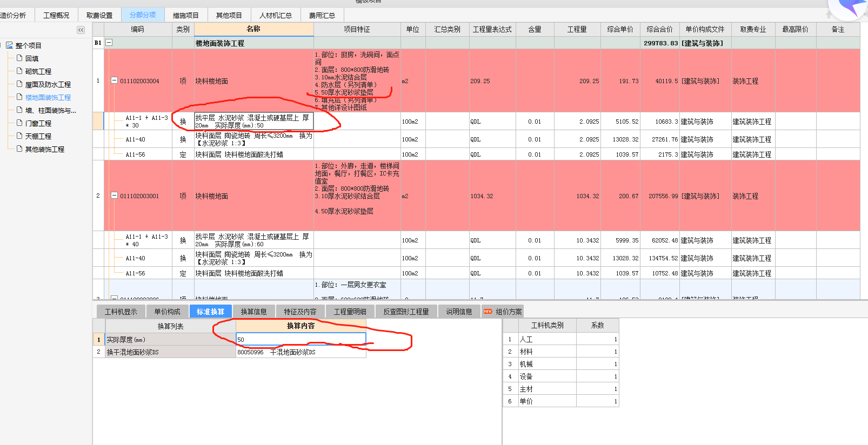
Task: Click 人工 row coefficient cell
Action: pos(597,339)
